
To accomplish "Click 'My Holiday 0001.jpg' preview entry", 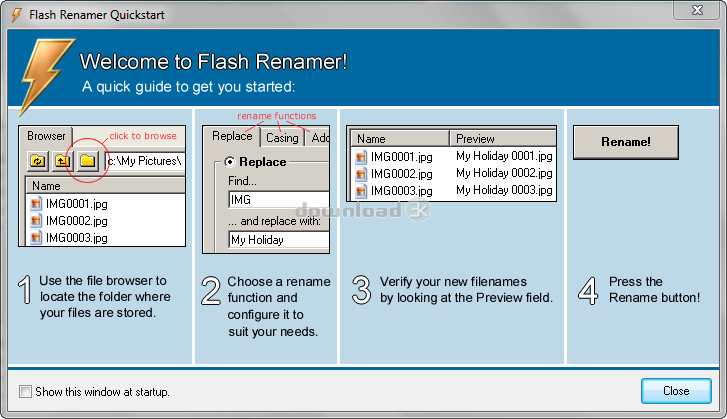I will [504, 156].
